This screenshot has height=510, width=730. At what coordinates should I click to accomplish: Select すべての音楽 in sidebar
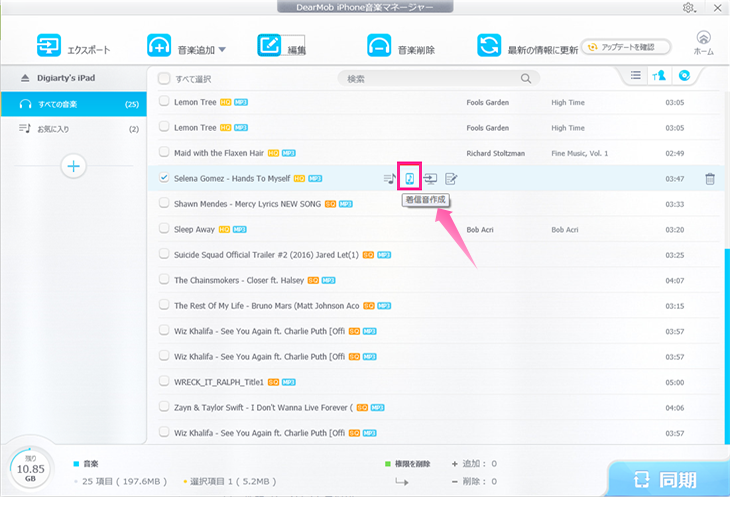click(74, 104)
